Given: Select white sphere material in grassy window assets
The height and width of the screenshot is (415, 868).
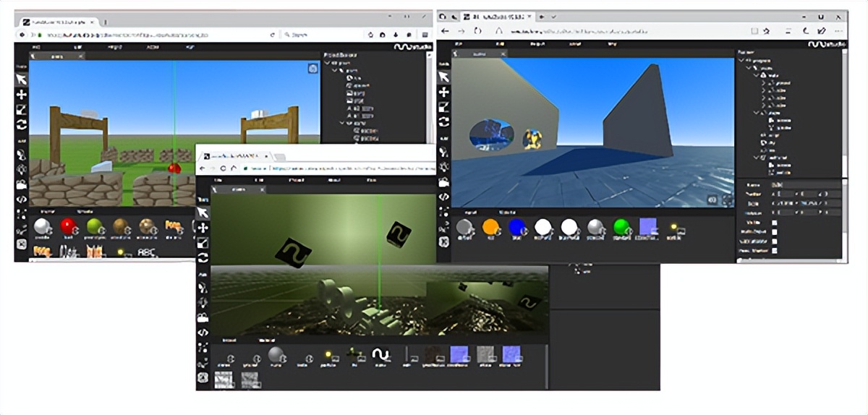Looking at the screenshot, I should [x=43, y=226].
